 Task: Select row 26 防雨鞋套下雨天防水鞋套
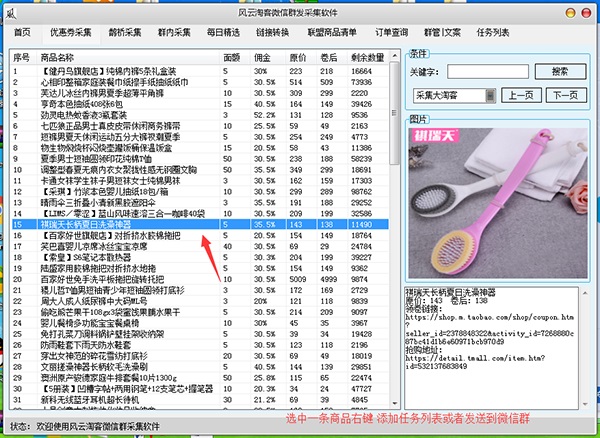point(199,345)
